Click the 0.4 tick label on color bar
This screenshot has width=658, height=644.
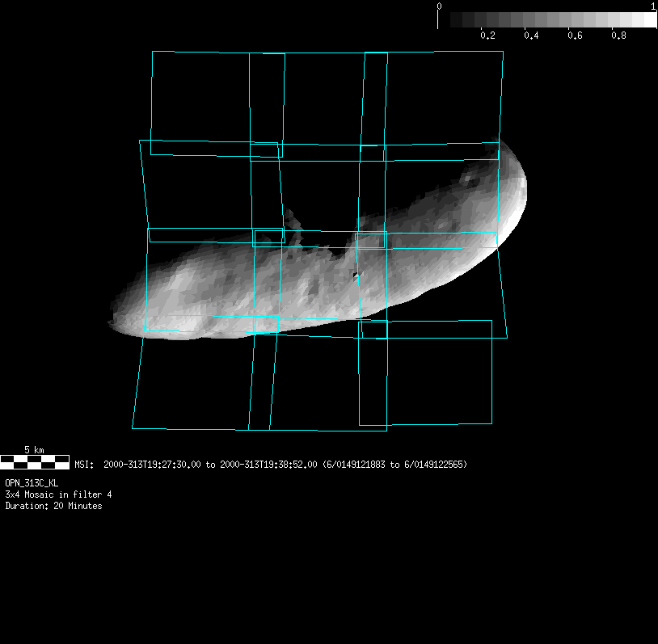point(531,36)
